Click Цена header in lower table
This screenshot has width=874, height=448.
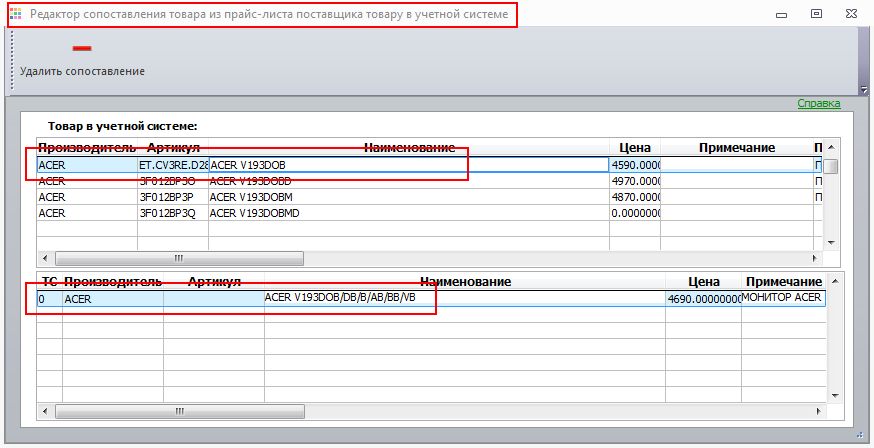(x=703, y=282)
